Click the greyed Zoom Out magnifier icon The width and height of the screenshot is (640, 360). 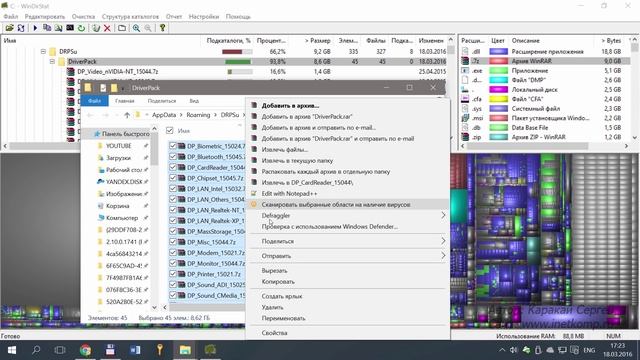pos(148,28)
